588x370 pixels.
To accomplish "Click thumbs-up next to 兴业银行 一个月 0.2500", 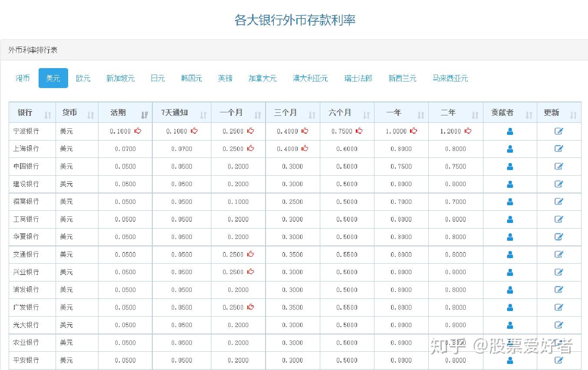I will point(250,272).
